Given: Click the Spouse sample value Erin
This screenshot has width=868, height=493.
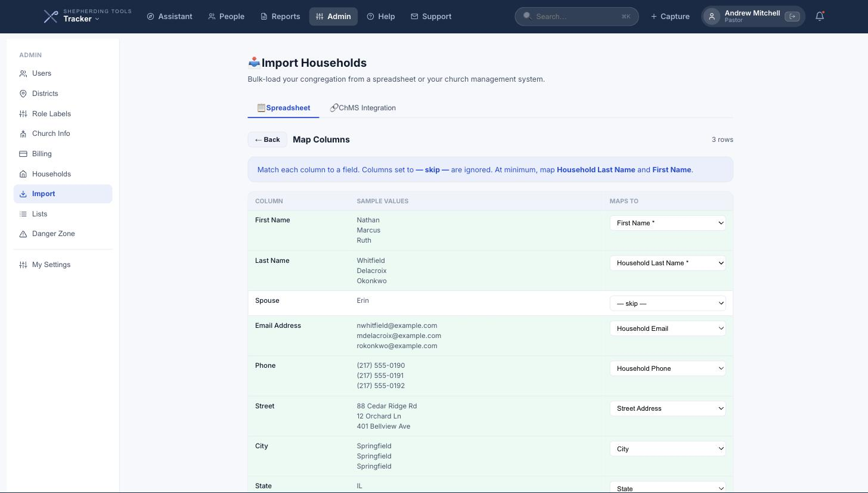Looking at the screenshot, I should pyautogui.click(x=363, y=300).
